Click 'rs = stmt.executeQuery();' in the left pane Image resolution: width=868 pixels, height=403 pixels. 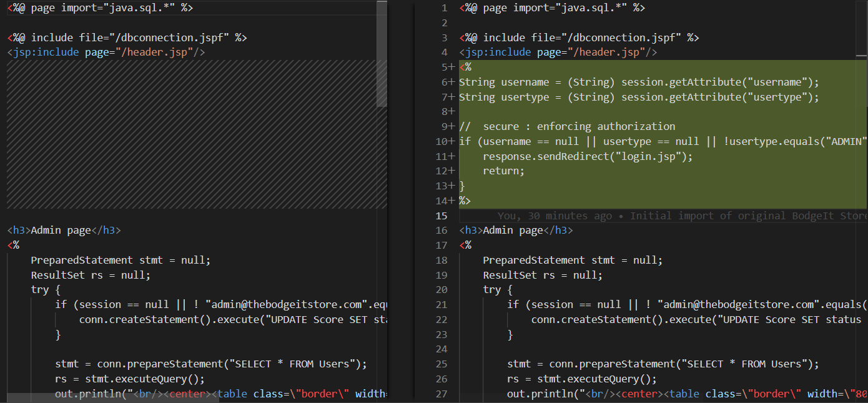[130, 379]
